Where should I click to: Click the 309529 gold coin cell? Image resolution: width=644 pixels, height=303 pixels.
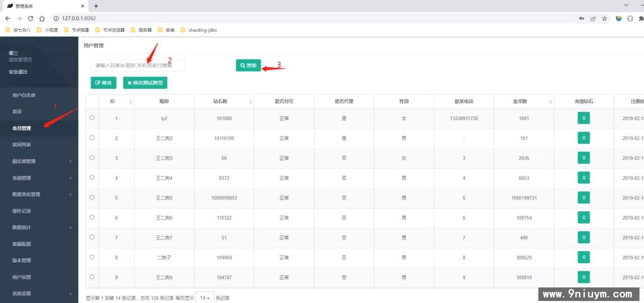[524, 257]
